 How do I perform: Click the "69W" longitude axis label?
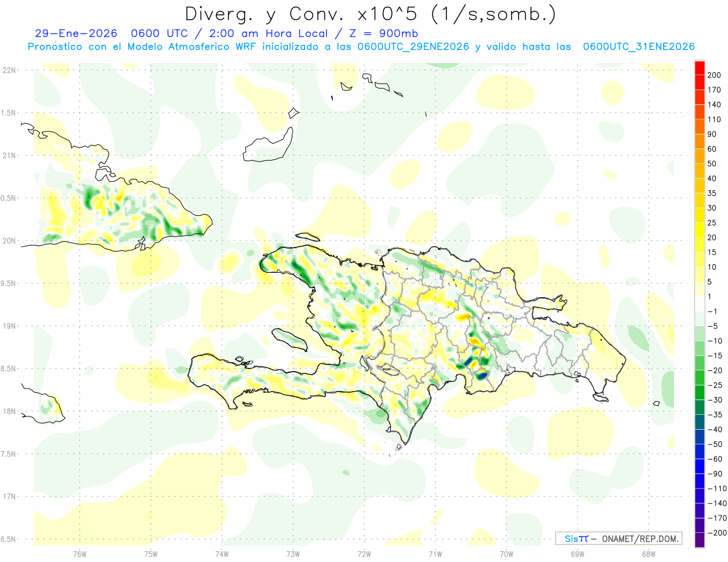578,554
